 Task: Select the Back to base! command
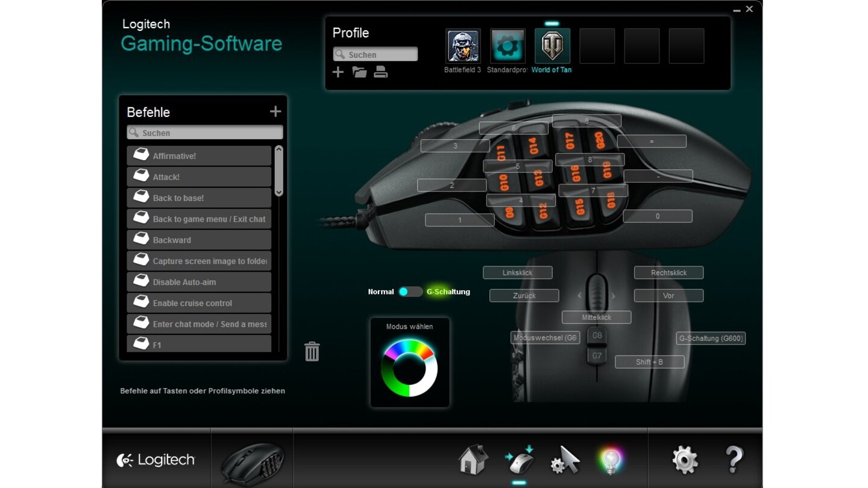[199, 198]
